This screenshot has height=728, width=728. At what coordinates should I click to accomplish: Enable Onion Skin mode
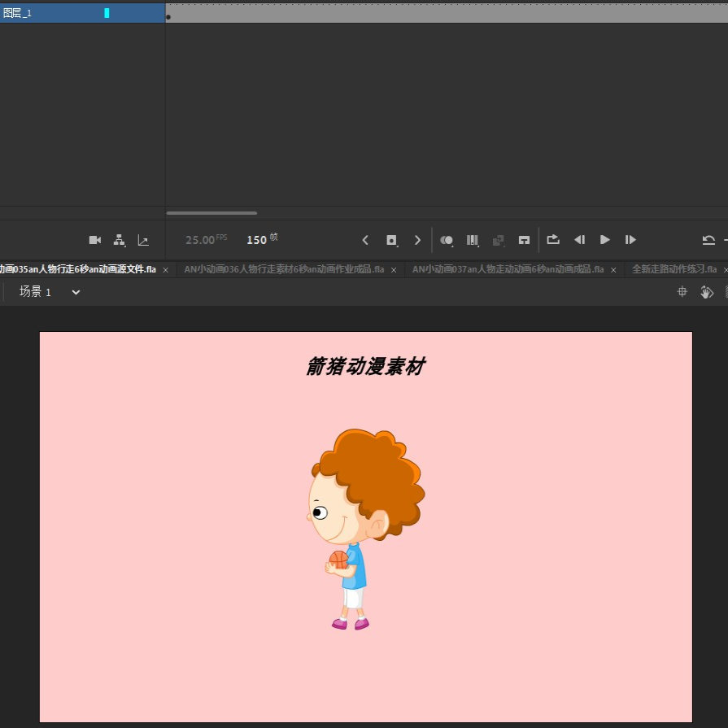click(447, 240)
